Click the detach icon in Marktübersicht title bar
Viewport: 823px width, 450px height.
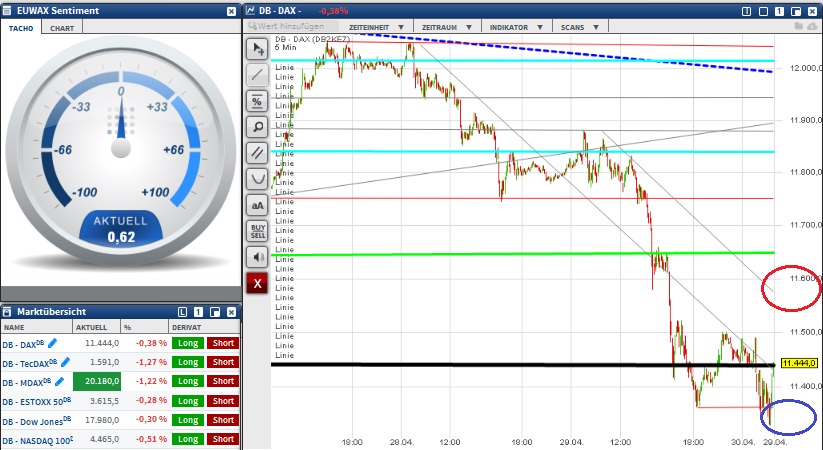215,312
